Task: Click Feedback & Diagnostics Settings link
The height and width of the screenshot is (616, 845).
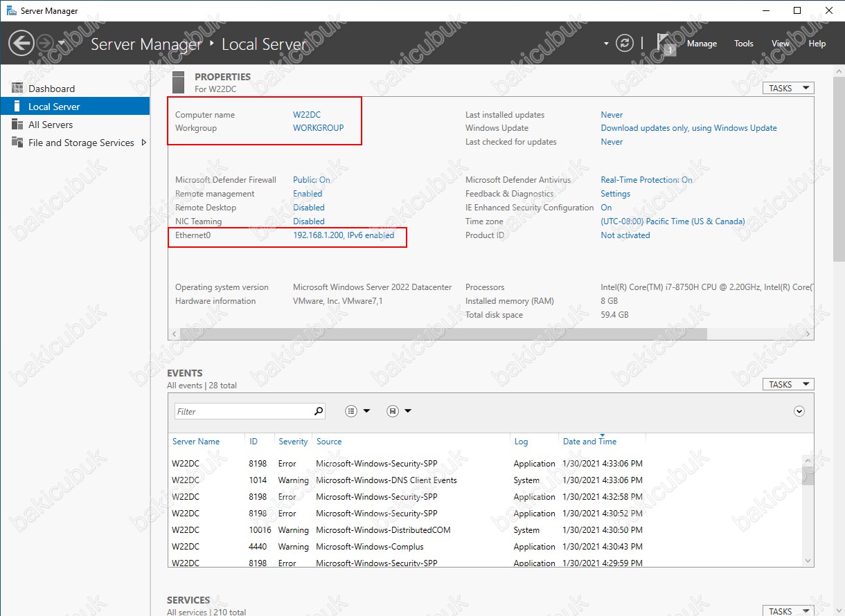Action: point(615,194)
